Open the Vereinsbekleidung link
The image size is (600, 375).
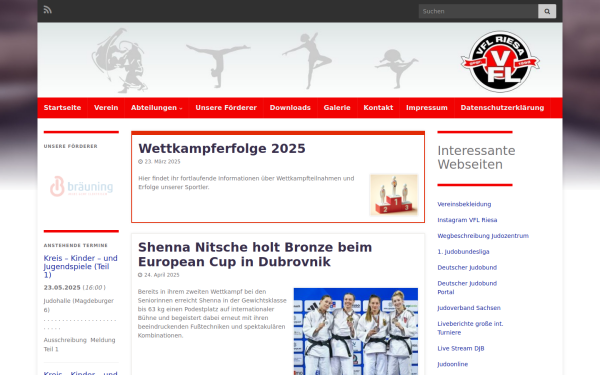click(464, 204)
